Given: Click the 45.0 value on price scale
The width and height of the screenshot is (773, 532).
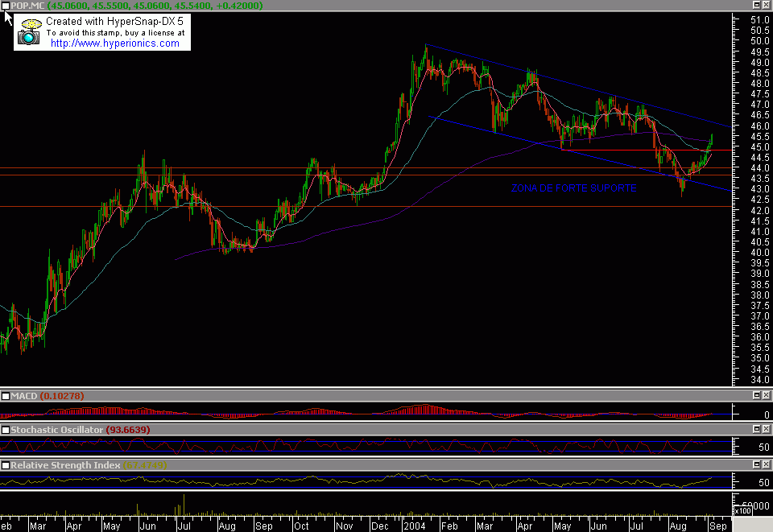Looking at the screenshot, I should [759, 146].
